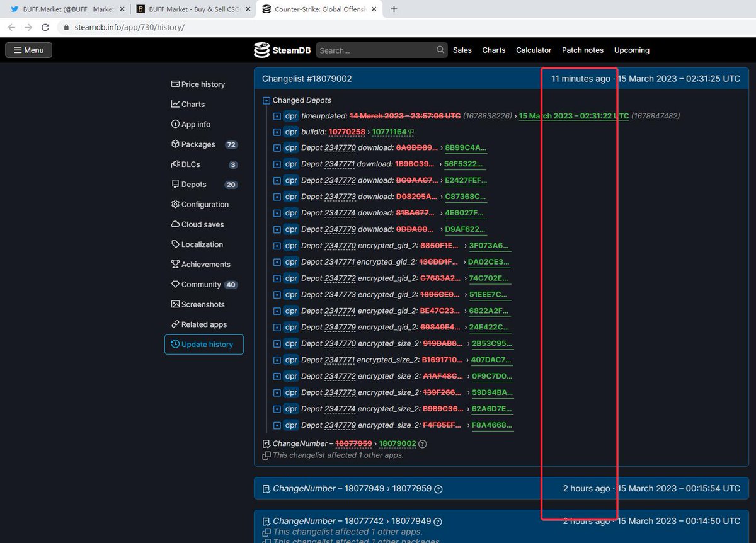Click dpr badge on buildid row
This screenshot has width=756, height=543.
click(x=291, y=132)
